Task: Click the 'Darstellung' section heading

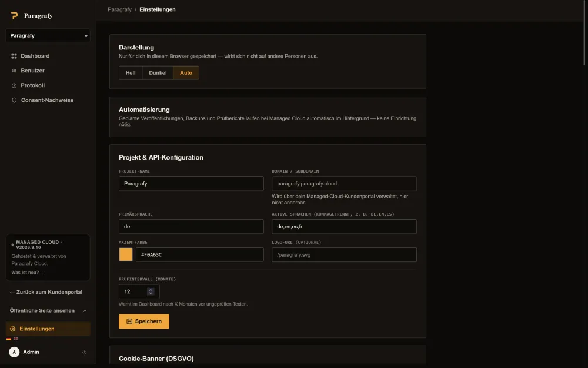Action: (x=136, y=47)
